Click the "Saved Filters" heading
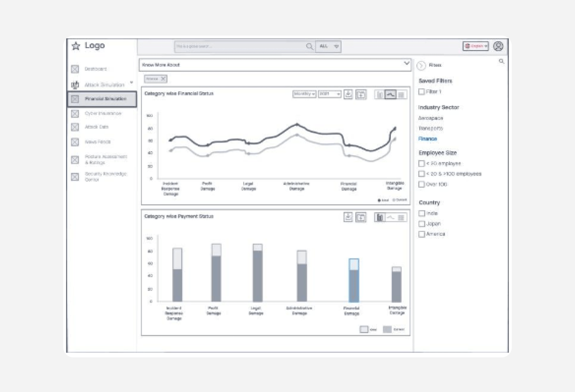Screen dimensions: 575x392 (x=436, y=81)
